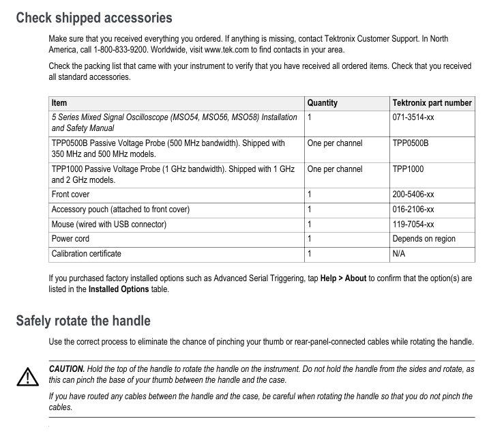Select the "Calibration certificate" table row item
The width and height of the screenshot is (504, 434).
[87, 254]
